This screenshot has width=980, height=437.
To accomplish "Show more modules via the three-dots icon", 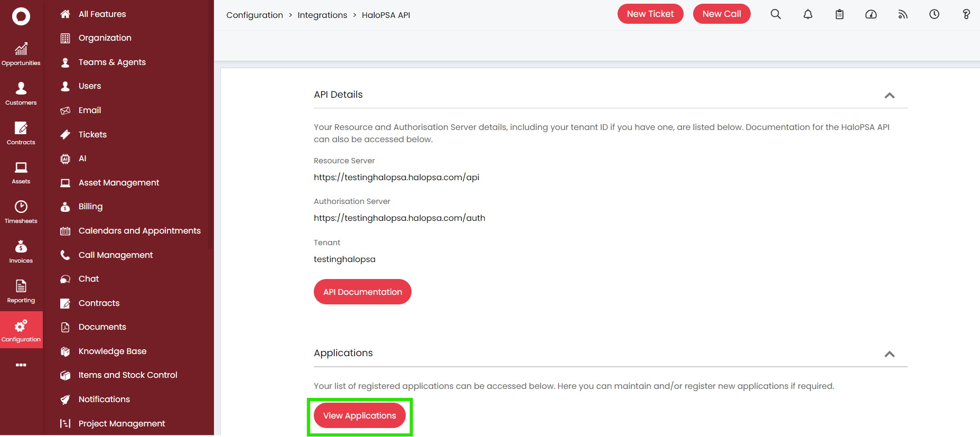I will tap(21, 365).
